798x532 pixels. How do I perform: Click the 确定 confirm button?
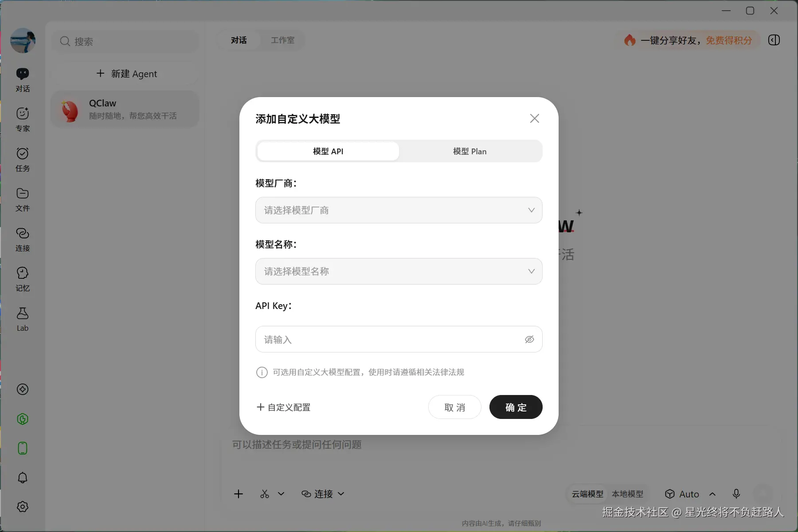pos(516,407)
